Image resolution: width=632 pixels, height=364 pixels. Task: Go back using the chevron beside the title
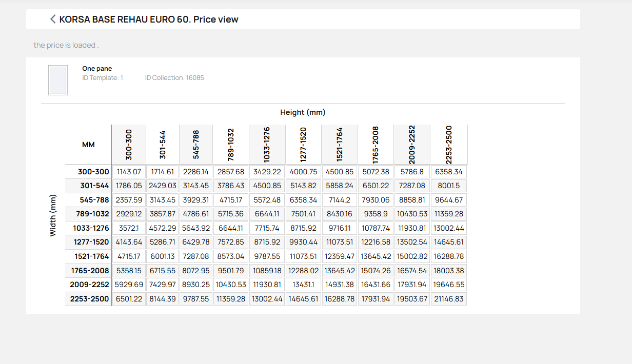[x=52, y=19]
